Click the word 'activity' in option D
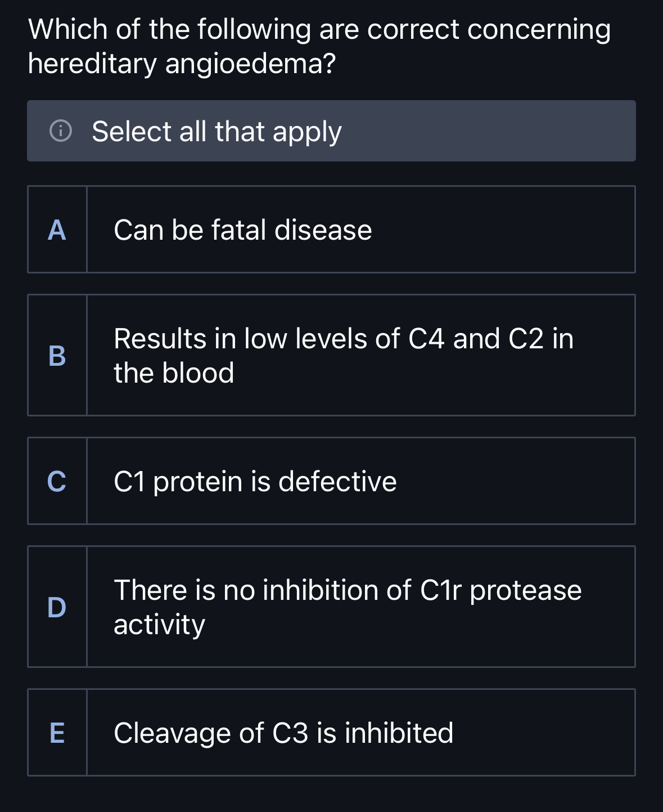Image resolution: width=663 pixels, height=812 pixels. (159, 625)
